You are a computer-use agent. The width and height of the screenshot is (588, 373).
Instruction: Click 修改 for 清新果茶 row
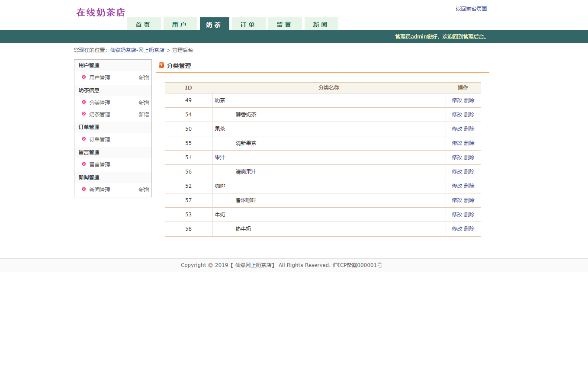point(457,143)
